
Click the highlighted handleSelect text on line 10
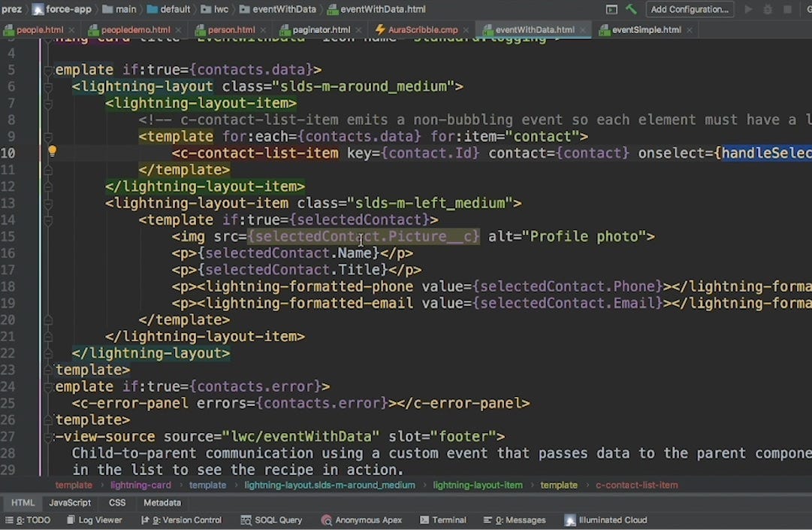[766, 153]
